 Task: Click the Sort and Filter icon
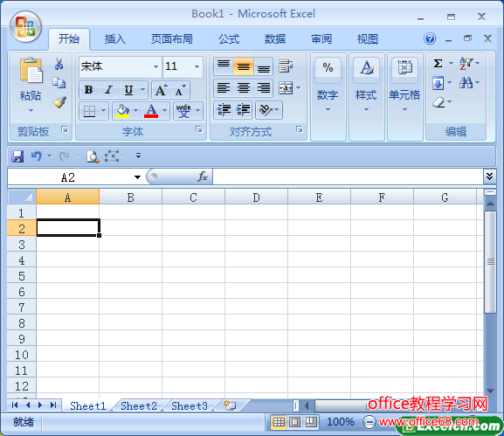(x=466, y=63)
